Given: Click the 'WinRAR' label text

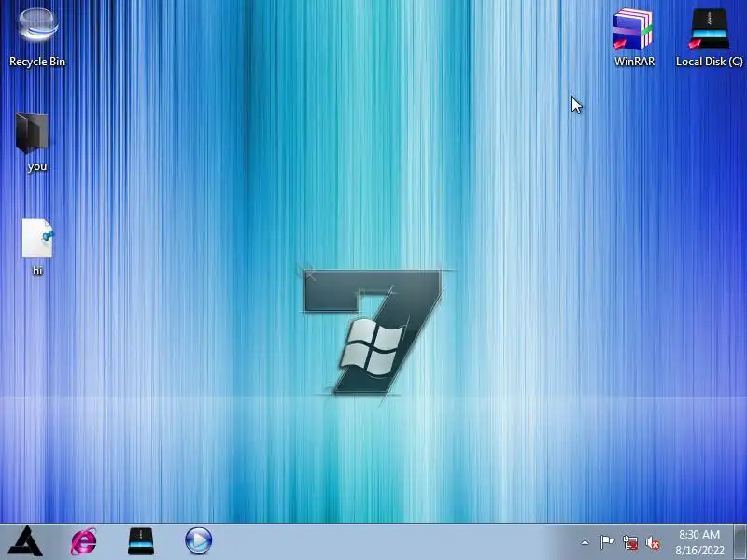Looking at the screenshot, I should pos(635,62).
